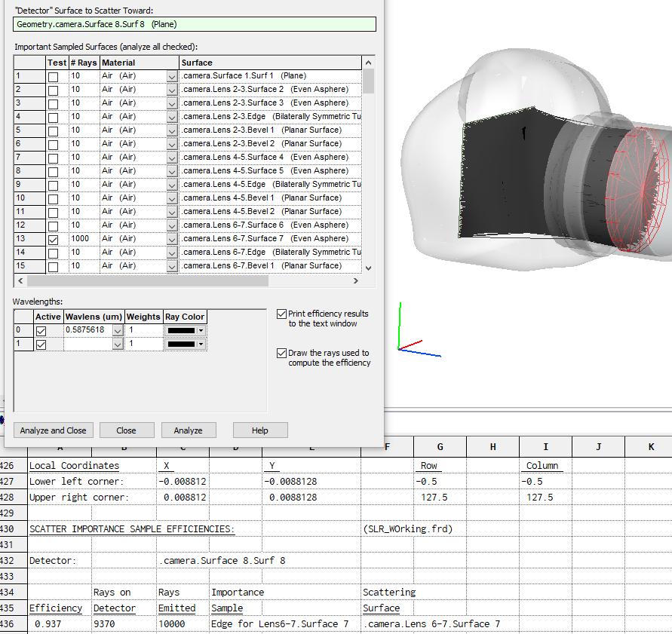This screenshot has height=634, width=672.
Task: Click the Help button
Action: 259,430
